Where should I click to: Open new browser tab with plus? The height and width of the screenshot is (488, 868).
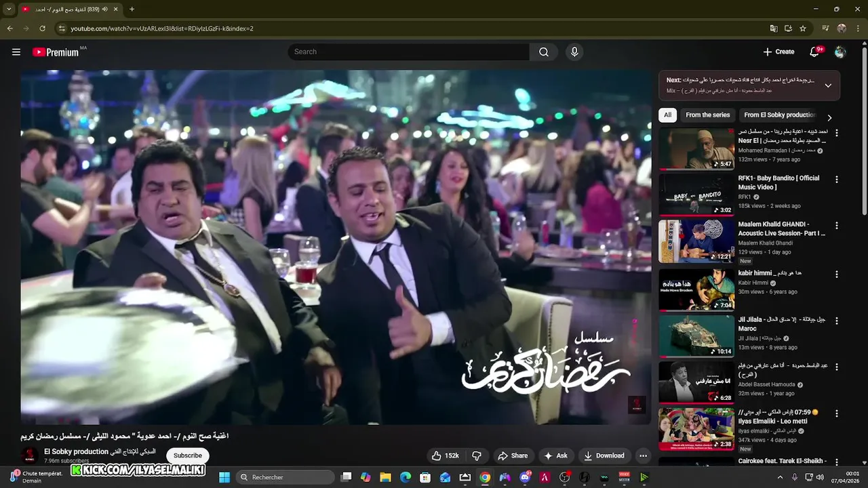(x=132, y=9)
